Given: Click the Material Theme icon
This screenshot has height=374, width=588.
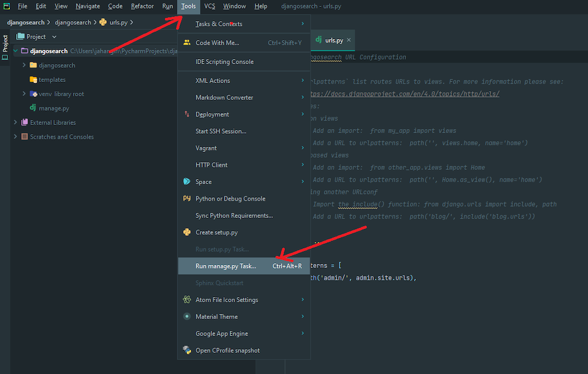Looking at the screenshot, I should click(x=186, y=316).
